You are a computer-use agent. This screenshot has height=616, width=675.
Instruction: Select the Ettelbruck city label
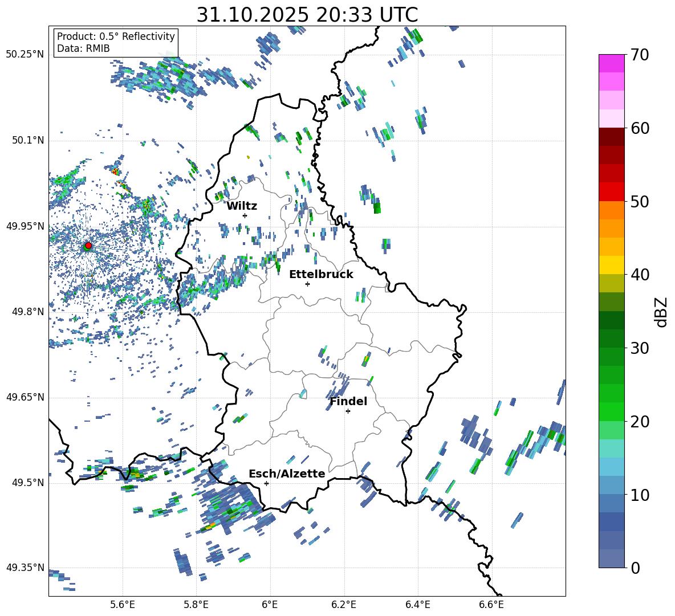click(321, 275)
